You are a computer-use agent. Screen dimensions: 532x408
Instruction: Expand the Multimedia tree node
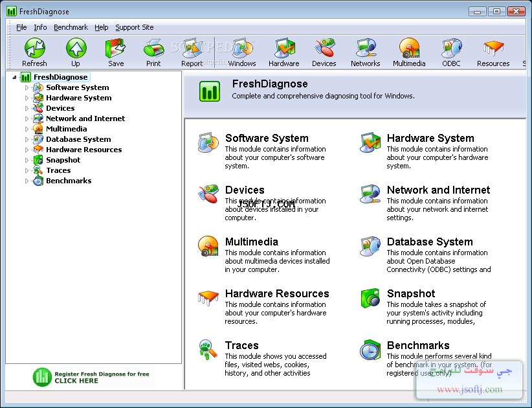[27, 129]
